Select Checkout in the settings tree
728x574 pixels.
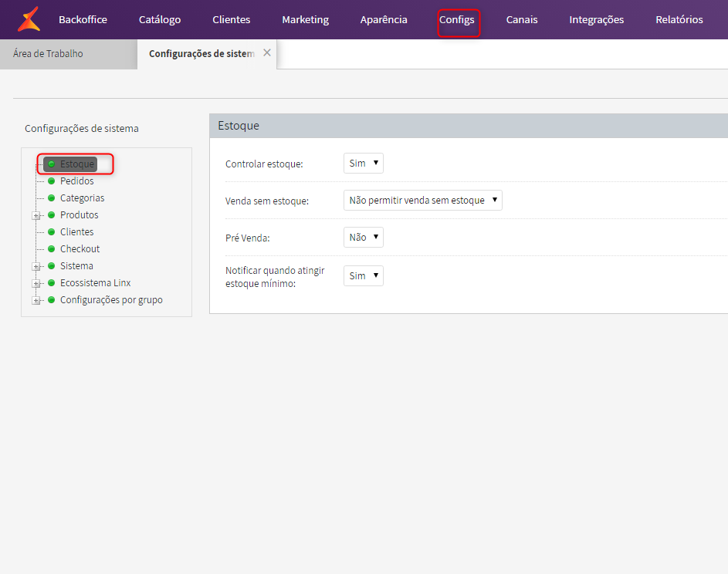pos(80,248)
